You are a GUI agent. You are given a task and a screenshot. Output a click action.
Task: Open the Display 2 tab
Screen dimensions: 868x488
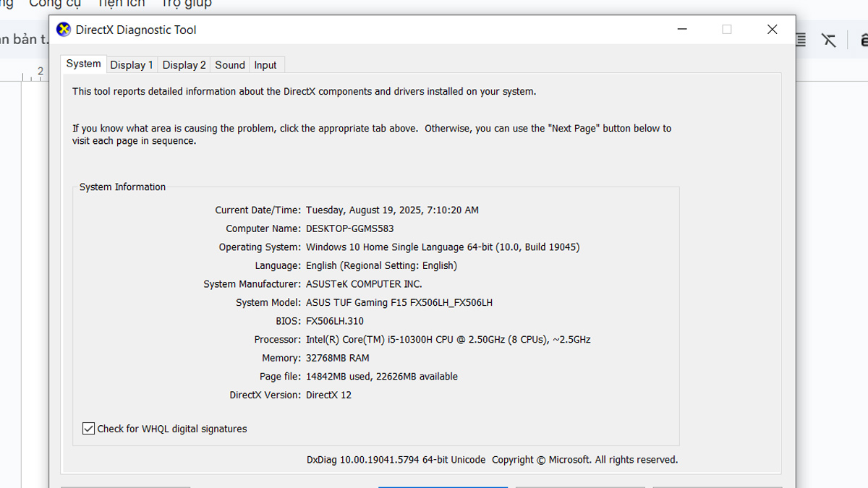pyautogui.click(x=184, y=65)
